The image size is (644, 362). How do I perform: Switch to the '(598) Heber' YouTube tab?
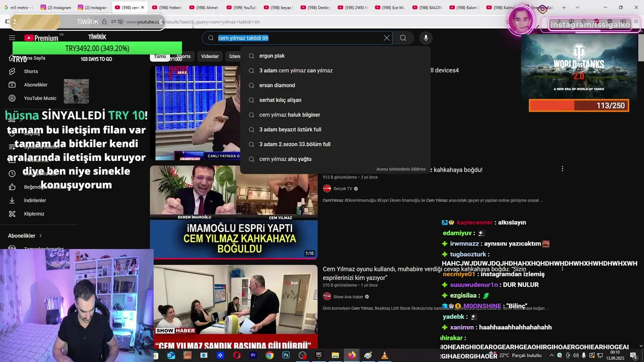(167, 8)
